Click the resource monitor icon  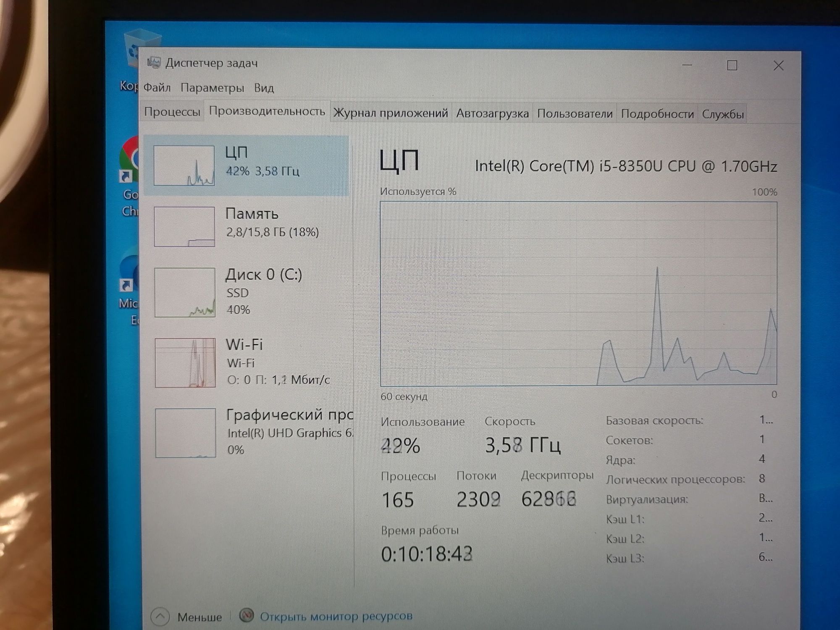coord(247,616)
